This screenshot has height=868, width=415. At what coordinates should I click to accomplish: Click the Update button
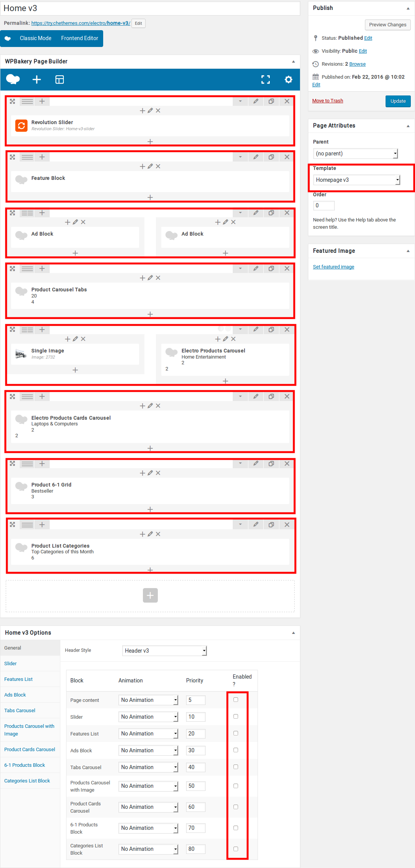(x=398, y=101)
